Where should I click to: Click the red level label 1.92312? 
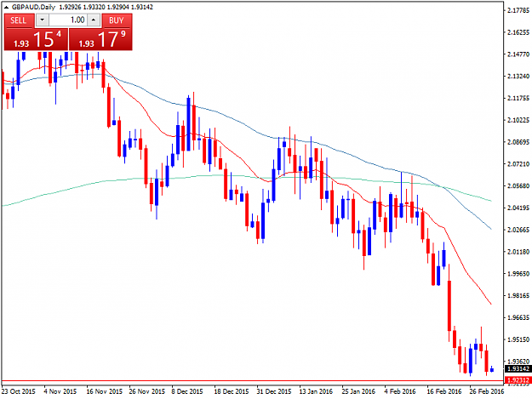(x=518, y=380)
